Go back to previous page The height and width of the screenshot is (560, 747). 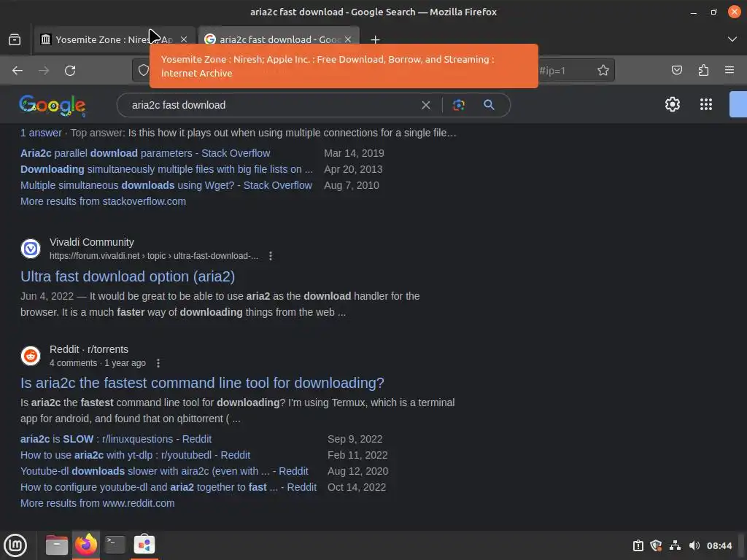tap(18, 71)
